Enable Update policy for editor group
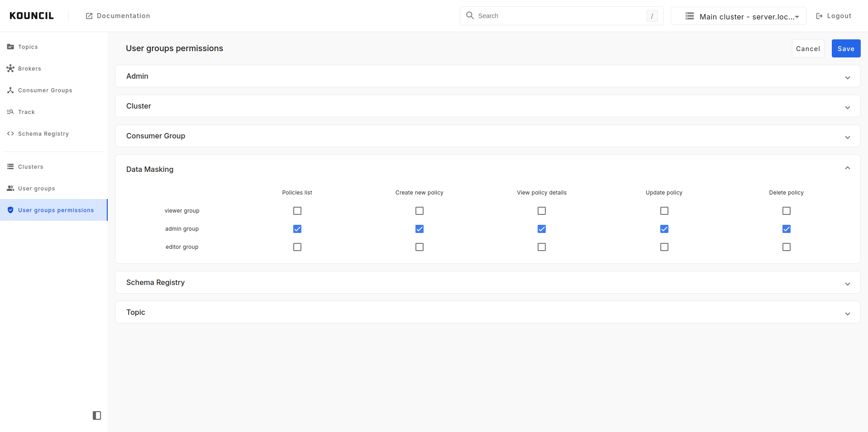Viewport: 868px width, 432px height. tap(664, 247)
